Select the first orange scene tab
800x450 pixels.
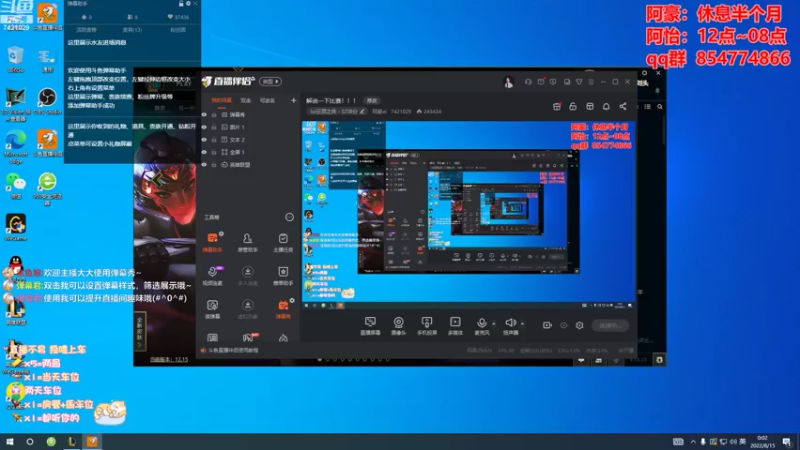221,101
